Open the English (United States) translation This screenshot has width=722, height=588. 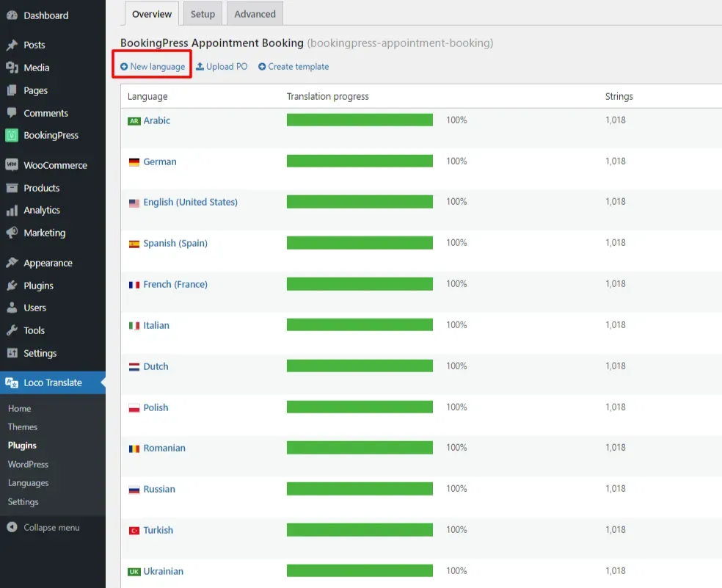click(190, 202)
